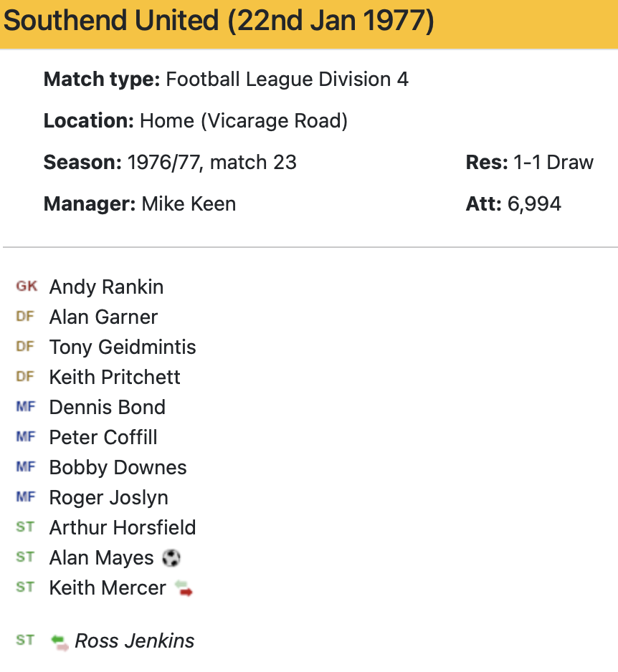This screenshot has width=618, height=672.
Task: Click manager name Mike Keen
Action: pos(189,203)
